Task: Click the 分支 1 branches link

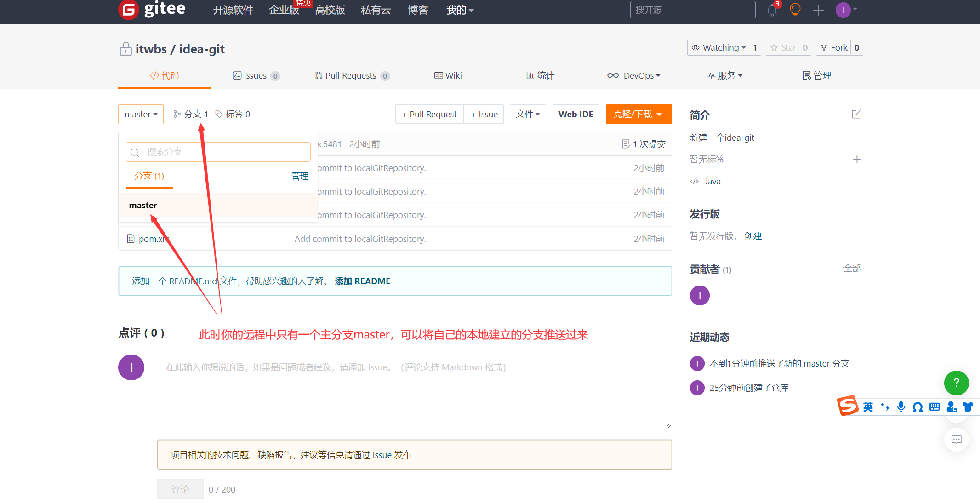Action: [x=191, y=114]
